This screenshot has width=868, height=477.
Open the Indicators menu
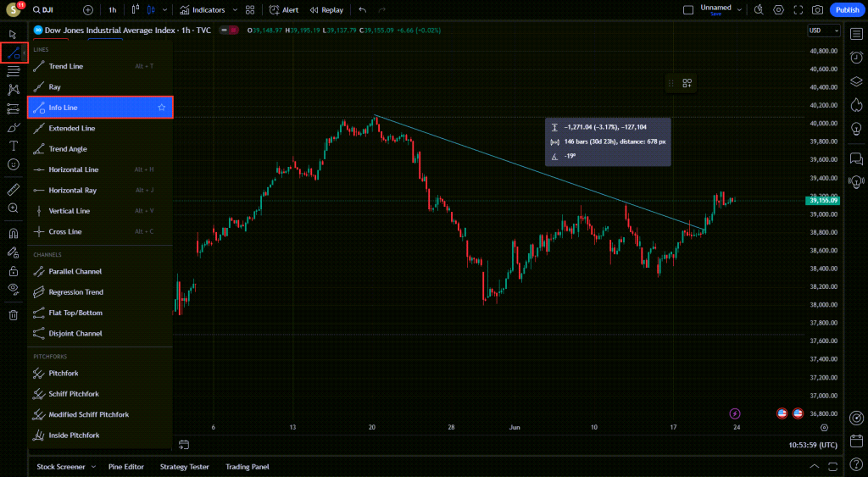point(203,10)
